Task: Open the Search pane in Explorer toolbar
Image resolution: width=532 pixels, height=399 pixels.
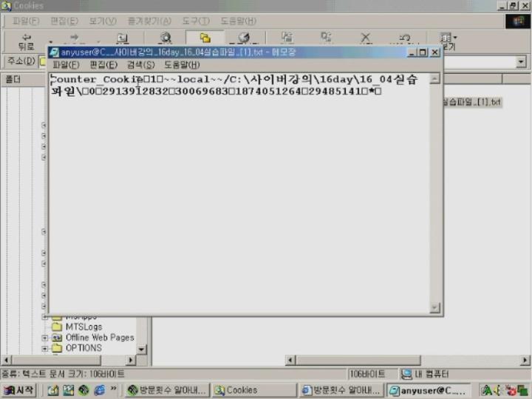Action: coord(166,38)
